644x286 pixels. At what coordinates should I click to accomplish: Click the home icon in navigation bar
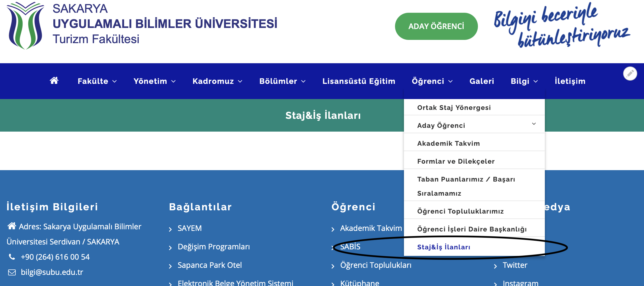54,81
